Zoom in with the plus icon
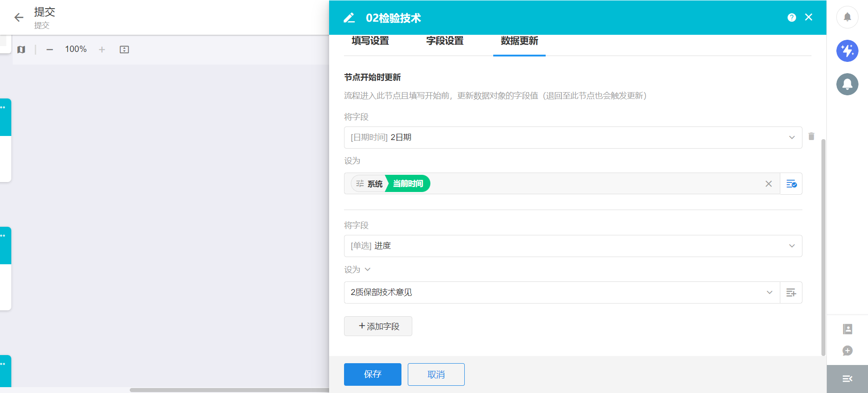The height and width of the screenshot is (393, 868). click(102, 50)
